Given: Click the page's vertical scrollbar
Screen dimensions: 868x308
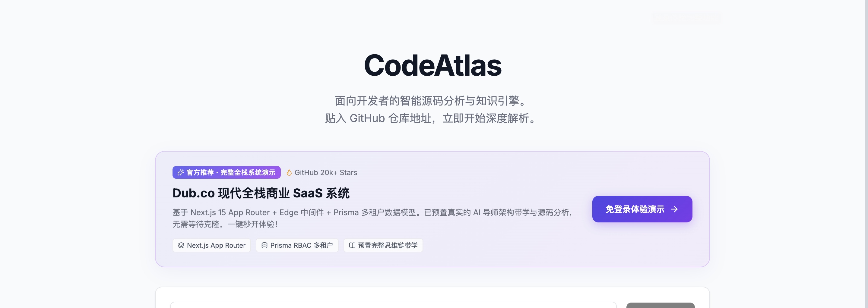Looking at the screenshot, I should pyautogui.click(x=866, y=154).
